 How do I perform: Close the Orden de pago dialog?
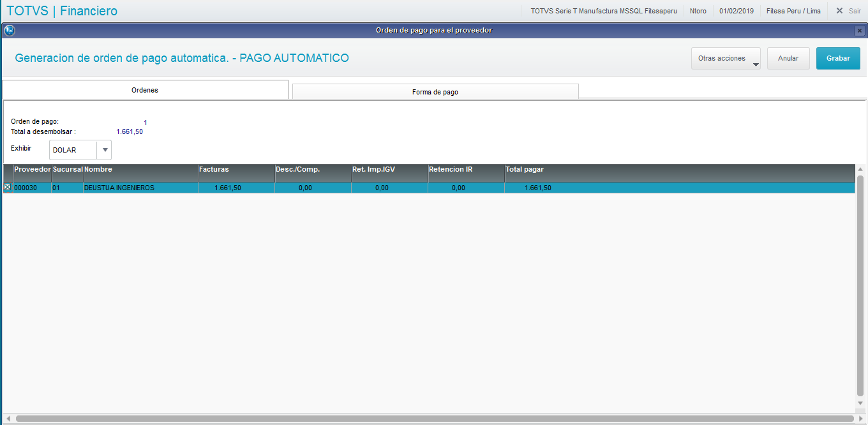coord(860,31)
